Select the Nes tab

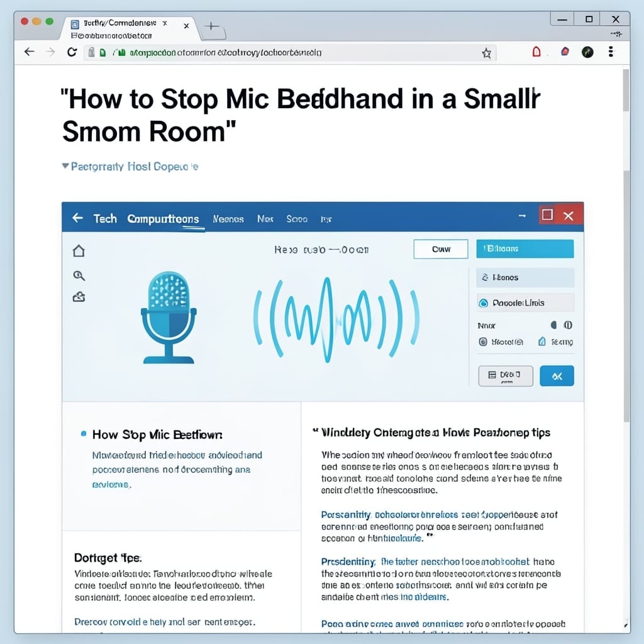pos(265,219)
